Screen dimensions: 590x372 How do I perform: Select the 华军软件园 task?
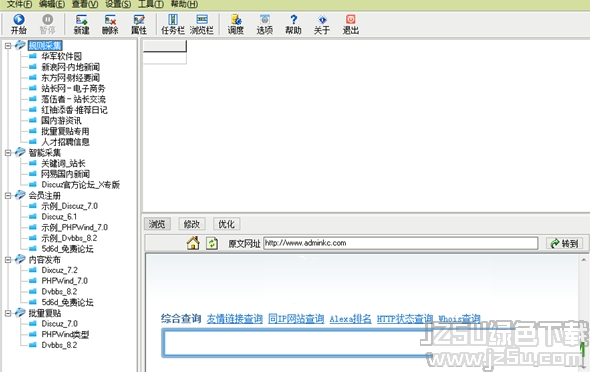61,56
